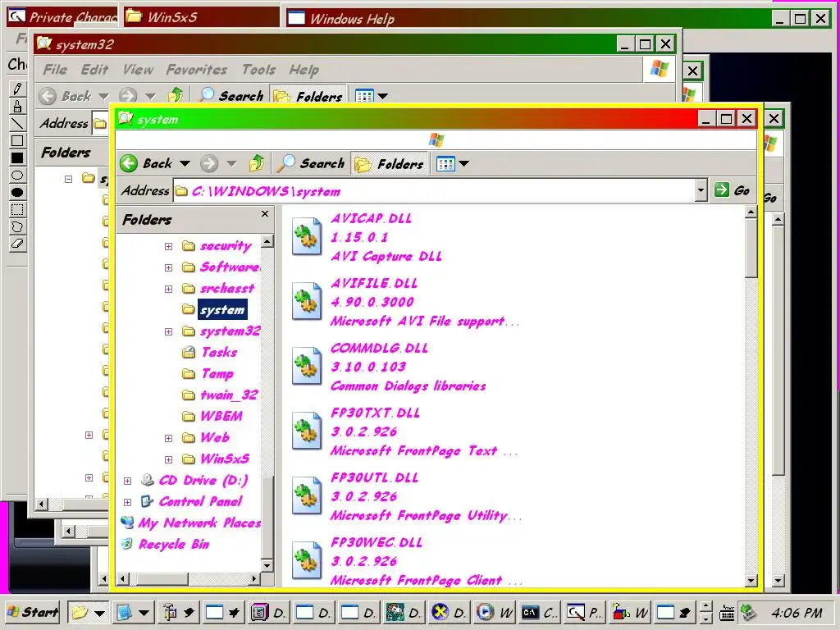Viewport: 840px width, 630px height.
Task: Open My Network Places in tree
Action: coord(199,523)
